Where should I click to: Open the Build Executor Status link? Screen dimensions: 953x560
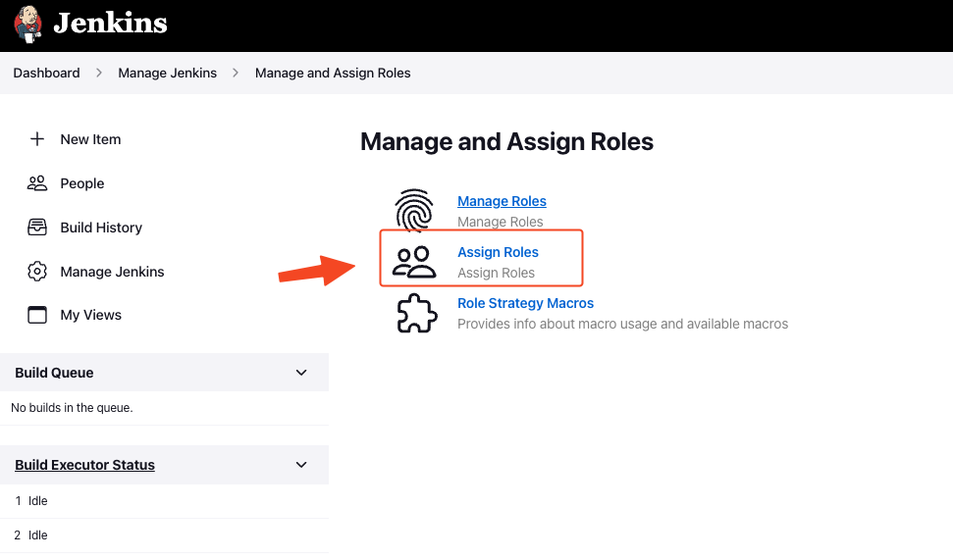coord(84,465)
